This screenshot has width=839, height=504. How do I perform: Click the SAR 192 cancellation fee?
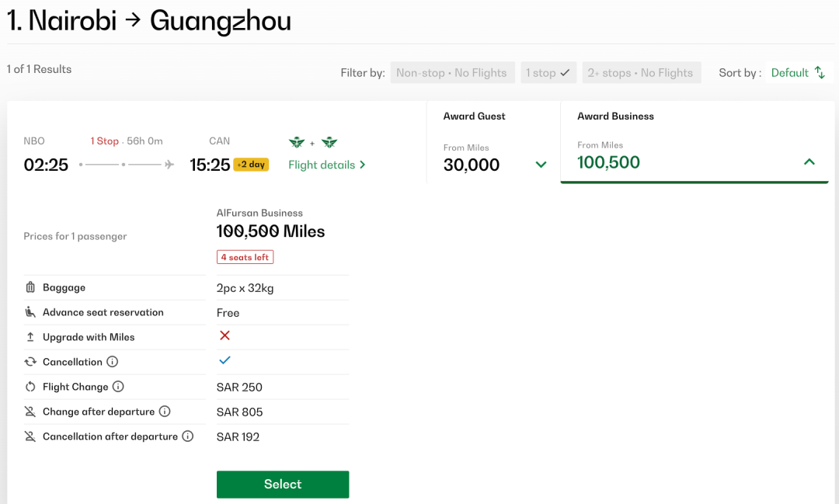pyautogui.click(x=238, y=436)
